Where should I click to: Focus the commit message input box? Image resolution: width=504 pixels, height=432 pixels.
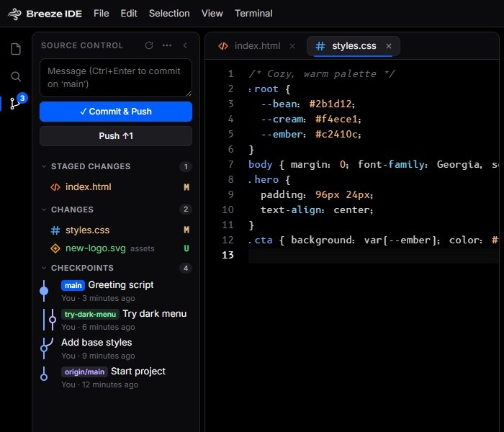(x=116, y=78)
